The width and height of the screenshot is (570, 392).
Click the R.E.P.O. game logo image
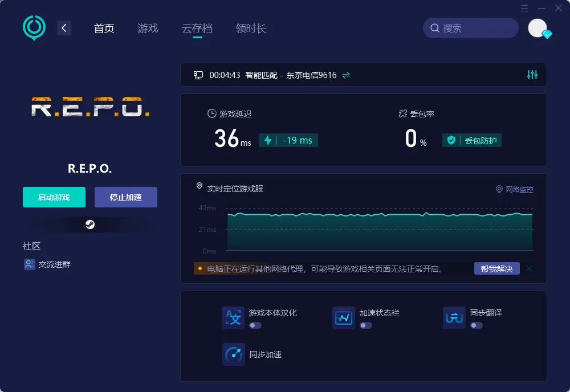point(90,107)
